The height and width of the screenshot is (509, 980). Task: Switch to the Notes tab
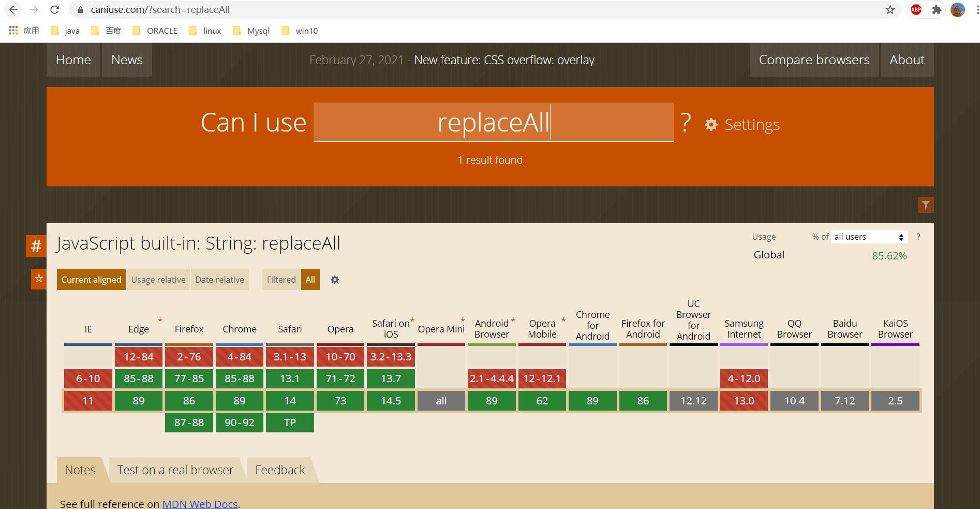80,470
